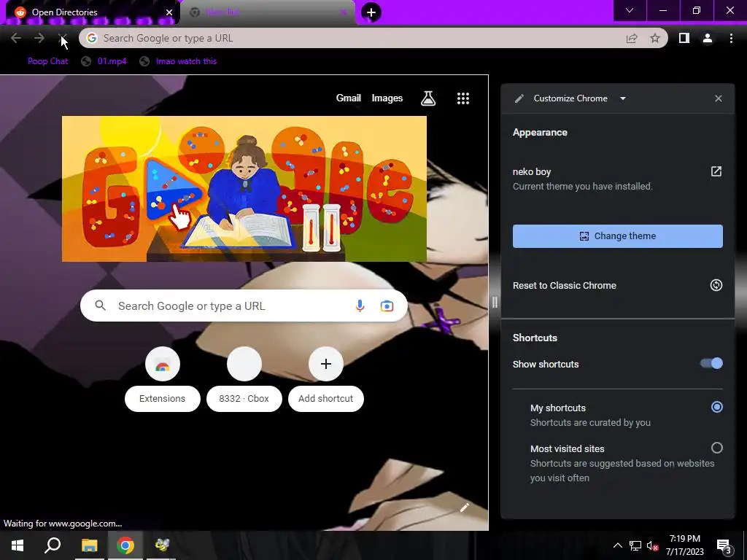Viewport: 747px width, 560px height.
Task: Open Search Labs flask icon
Action: point(427,98)
